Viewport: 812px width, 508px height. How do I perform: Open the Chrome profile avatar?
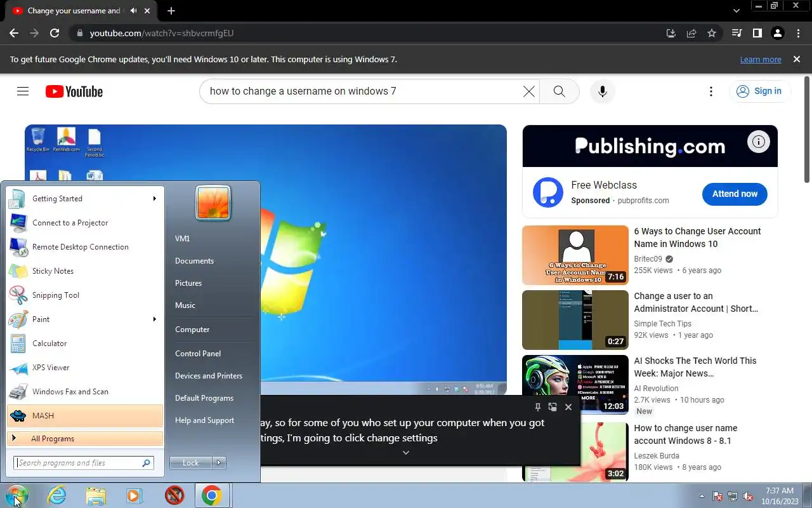point(777,33)
